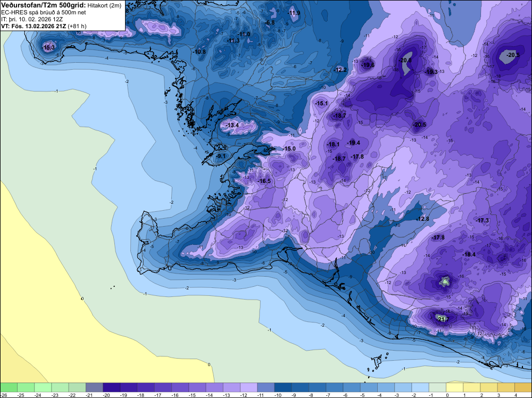Viewport: 532px width, 398px height.
Task: Click the -15.1 temperature label
Action: (321, 103)
